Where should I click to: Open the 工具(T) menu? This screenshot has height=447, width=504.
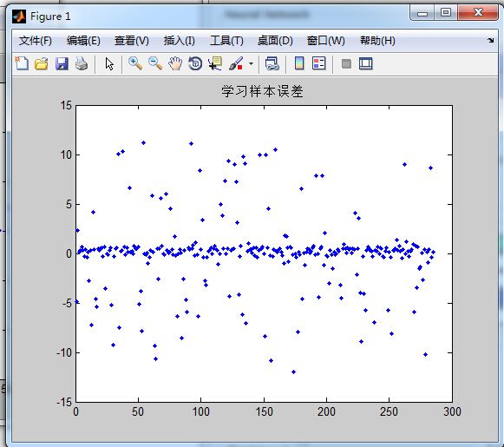226,41
